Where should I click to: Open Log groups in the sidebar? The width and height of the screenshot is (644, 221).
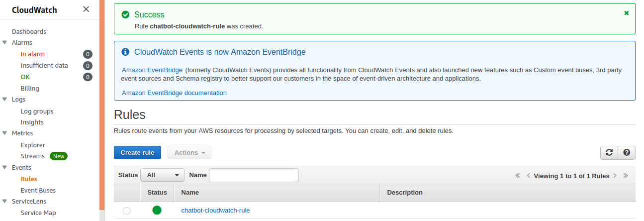pyautogui.click(x=37, y=111)
